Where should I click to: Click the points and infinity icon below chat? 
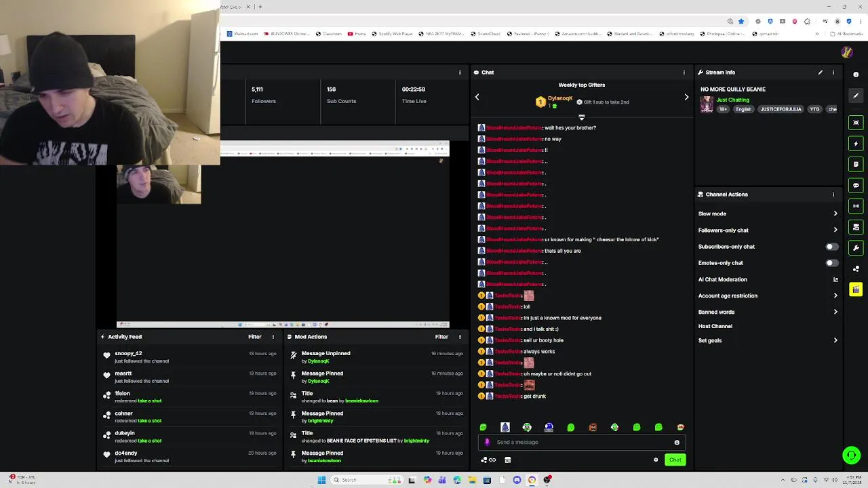488,460
